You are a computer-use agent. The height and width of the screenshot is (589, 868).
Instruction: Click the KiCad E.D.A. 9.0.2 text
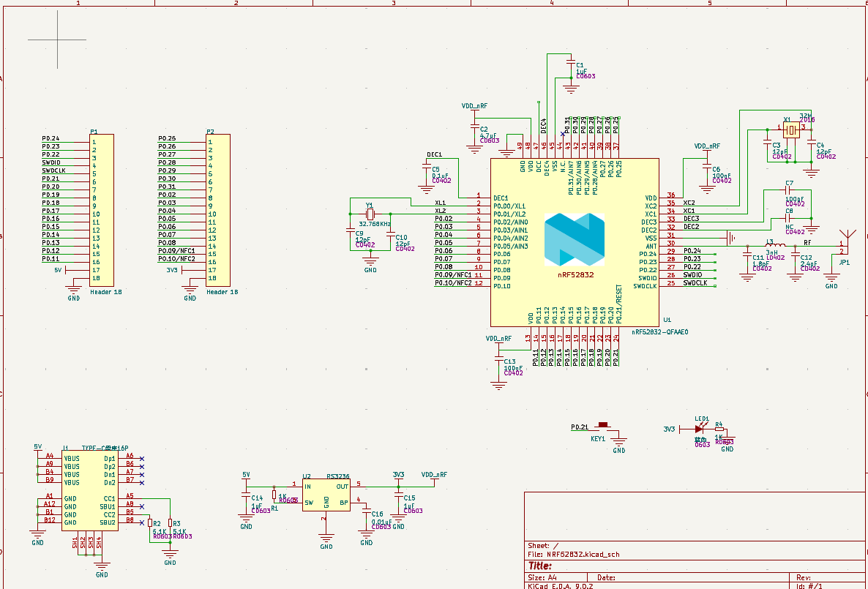[x=560, y=585]
